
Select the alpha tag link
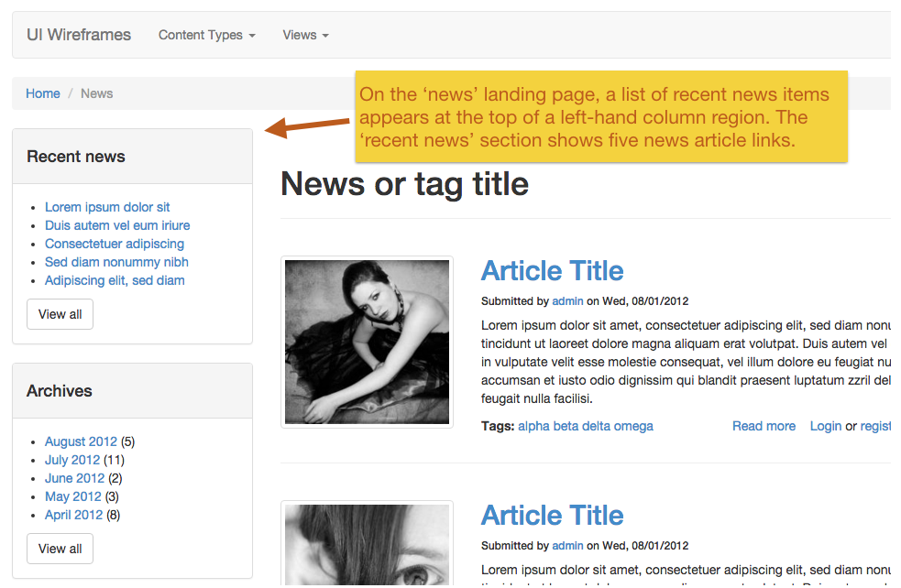pos(533,426)
